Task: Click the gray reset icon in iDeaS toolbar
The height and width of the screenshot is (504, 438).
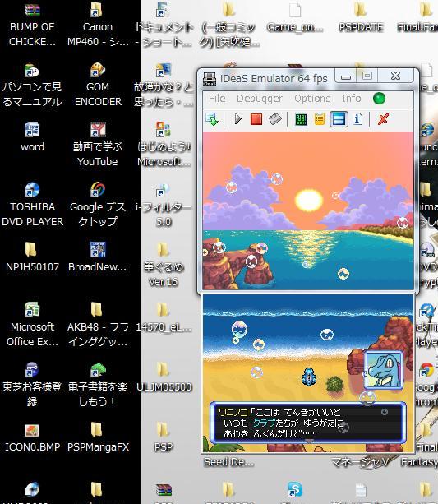Action: [274, 119]
